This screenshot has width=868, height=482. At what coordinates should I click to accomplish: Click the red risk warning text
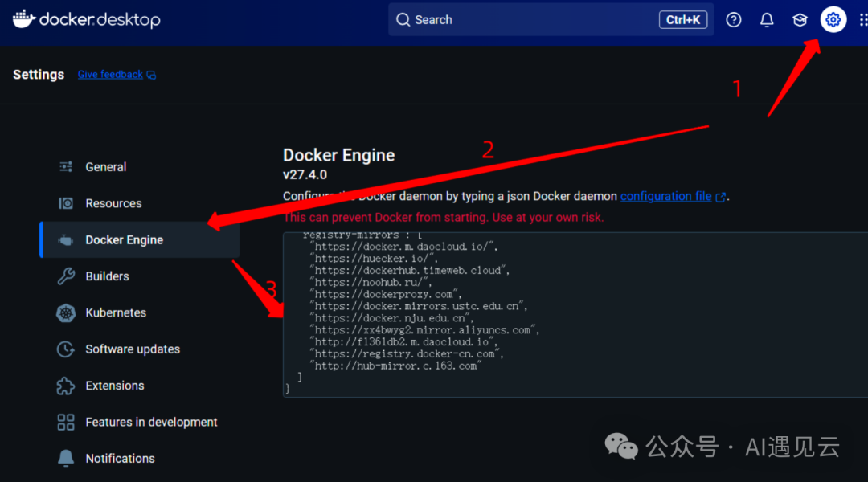(444, 218)
